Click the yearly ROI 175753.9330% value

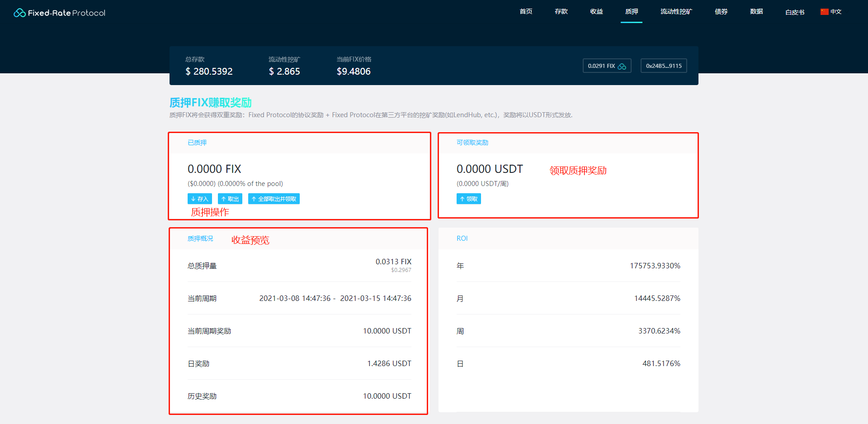(x=655, y=266)
